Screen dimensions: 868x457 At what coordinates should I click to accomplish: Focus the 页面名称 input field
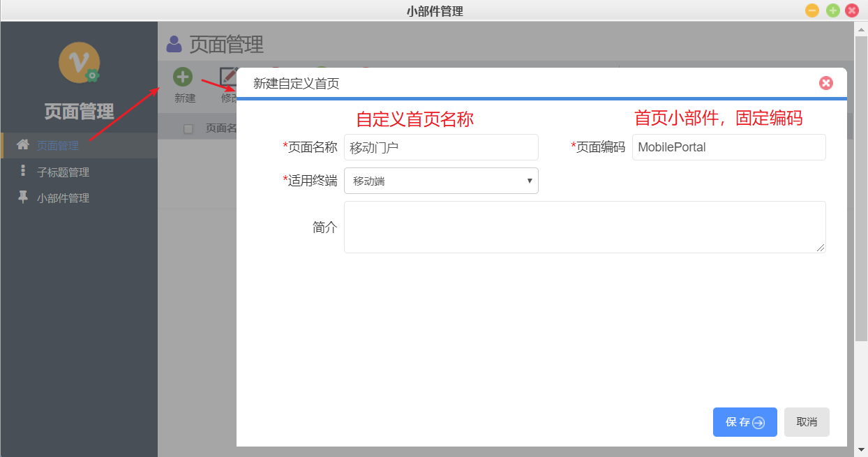[441, 147]
